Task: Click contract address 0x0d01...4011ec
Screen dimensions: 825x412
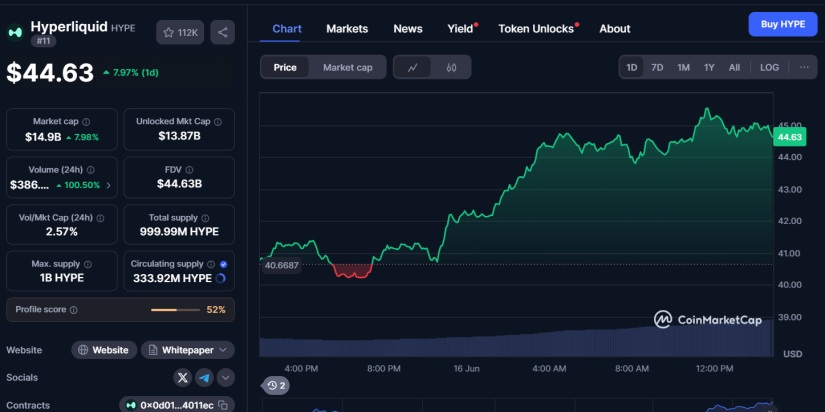Action: coord(177,405)
